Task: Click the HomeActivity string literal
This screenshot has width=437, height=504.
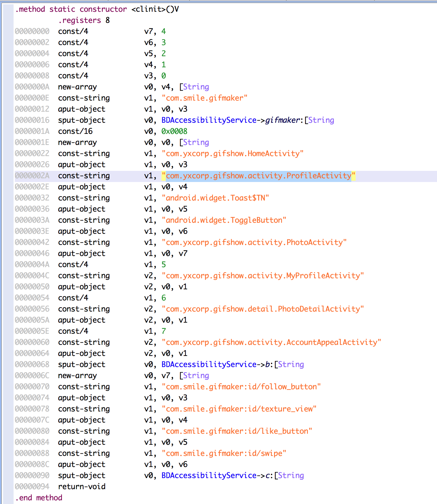Action: [x=232, y=154]
